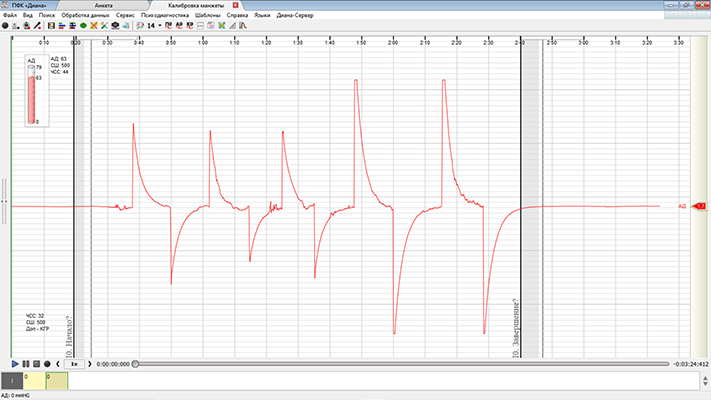Open the Справка menu
The height and width of the screenshot is (400, 711).
237,15
